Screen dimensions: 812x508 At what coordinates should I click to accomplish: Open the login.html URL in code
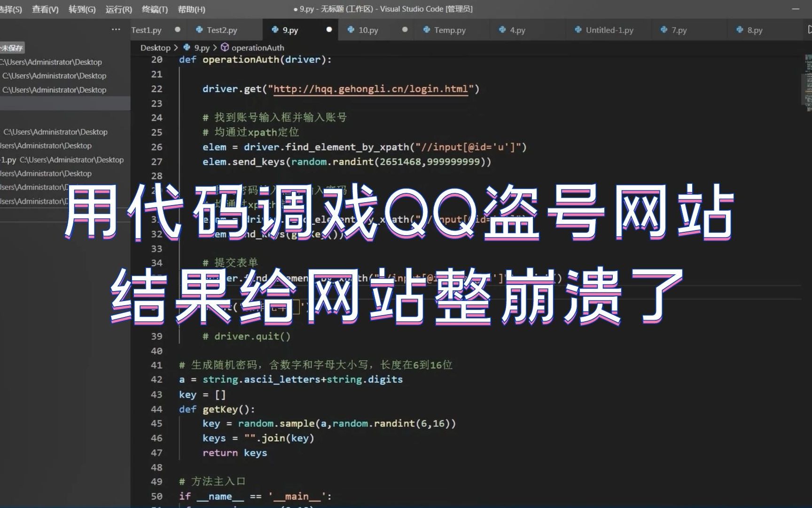[371, 88]
